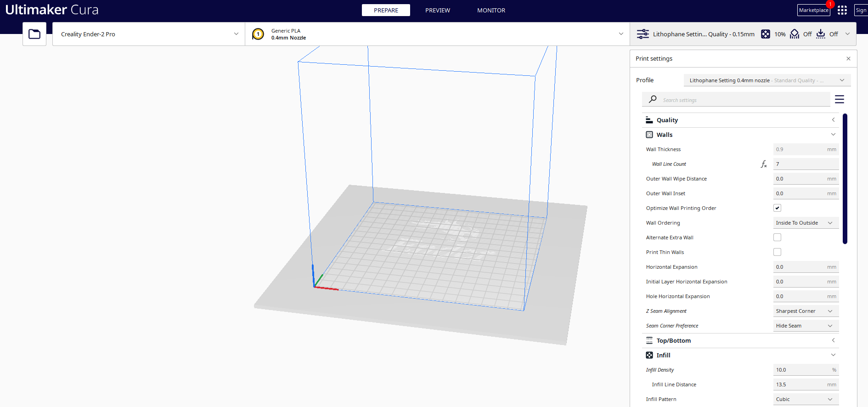Click the print settings sliders icon

click(x=643, y=34)
